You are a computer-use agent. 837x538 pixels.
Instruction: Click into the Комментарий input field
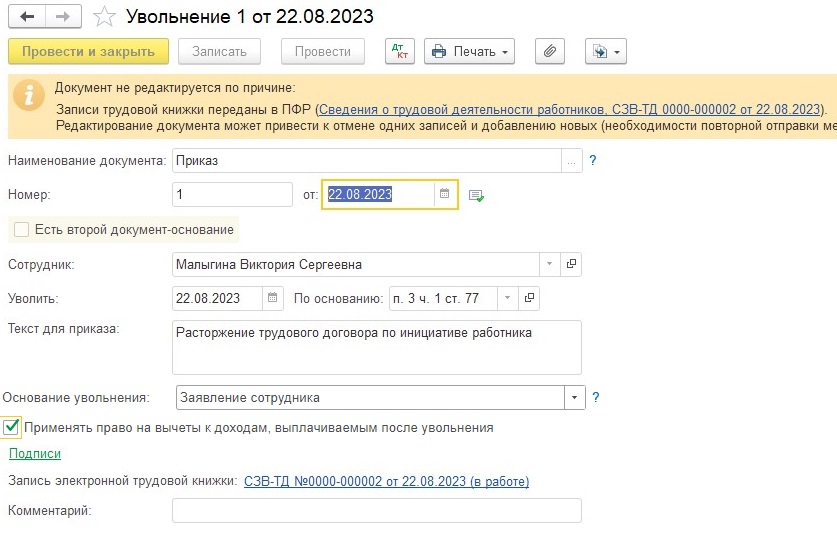[377, 511]
